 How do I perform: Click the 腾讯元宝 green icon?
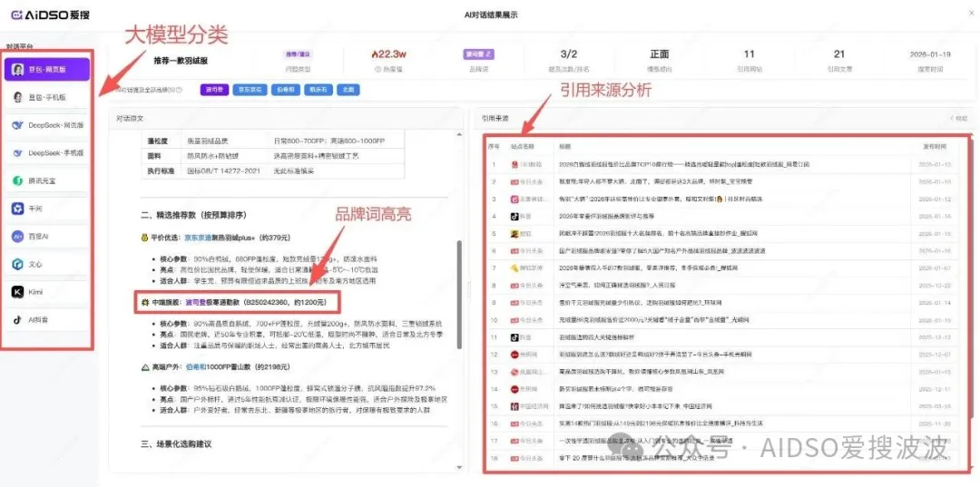18,181
